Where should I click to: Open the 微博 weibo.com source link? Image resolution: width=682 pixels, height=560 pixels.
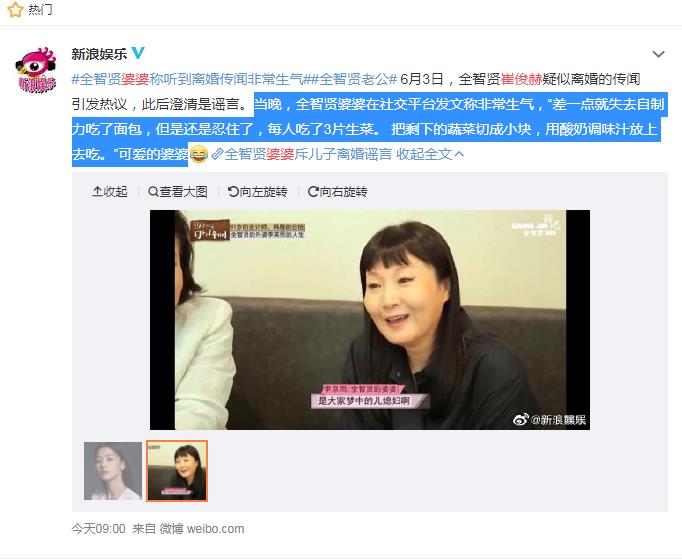pyautogui.click(x=202, y=529)
